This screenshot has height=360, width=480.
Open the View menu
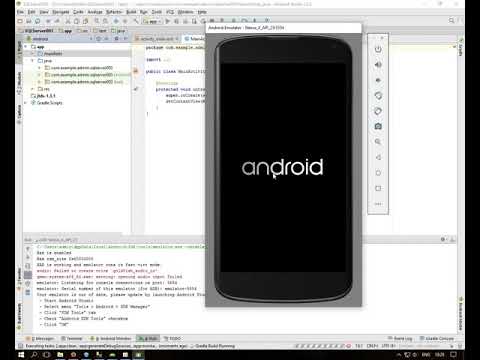pyautogui.click(x=44, y=12)
